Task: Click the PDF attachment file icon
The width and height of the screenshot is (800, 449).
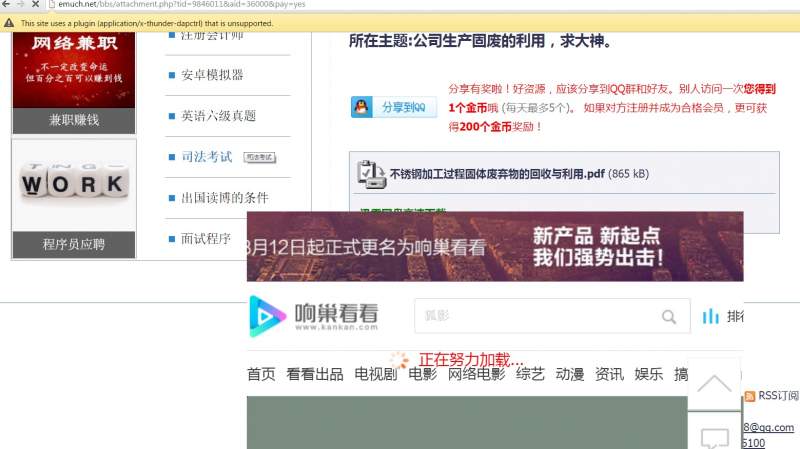Action: pyautogui.click(x=371, y=174)
